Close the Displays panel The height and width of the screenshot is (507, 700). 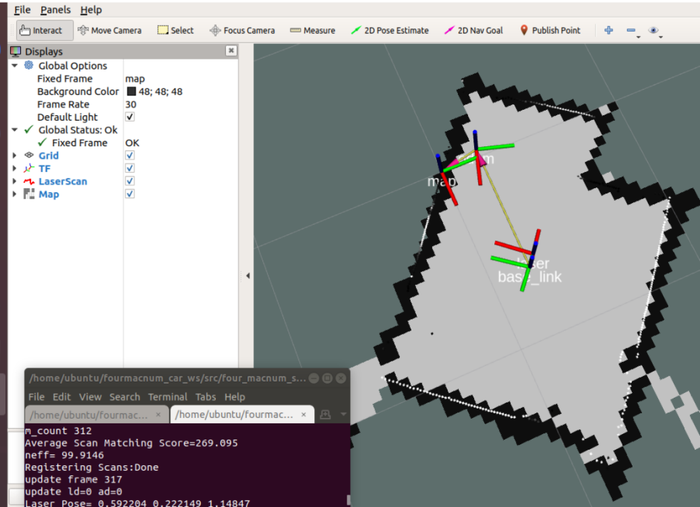[x=231, y=50]
